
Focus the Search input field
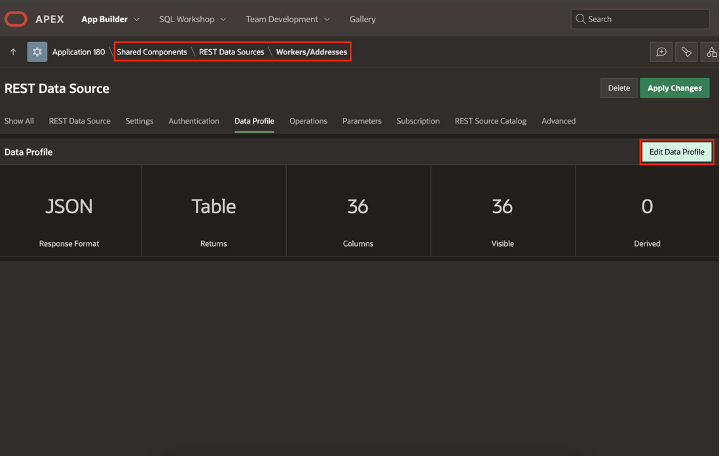(x=645, y=19)
